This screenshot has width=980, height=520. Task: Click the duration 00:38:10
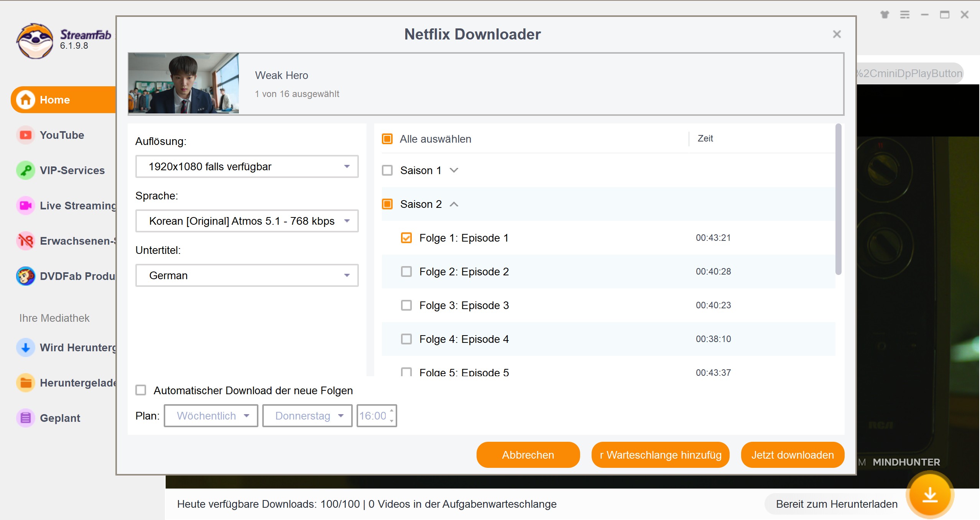tap(714, 339)
